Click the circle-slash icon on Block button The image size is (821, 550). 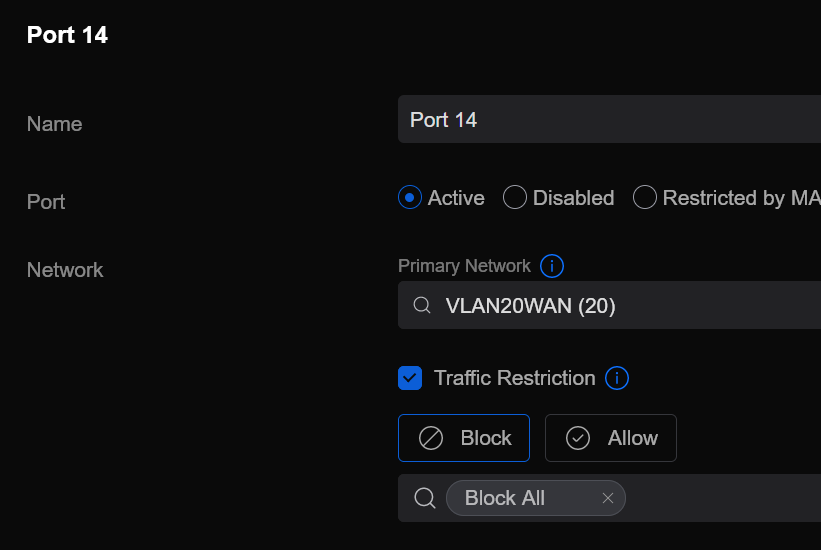coord(431,438)
